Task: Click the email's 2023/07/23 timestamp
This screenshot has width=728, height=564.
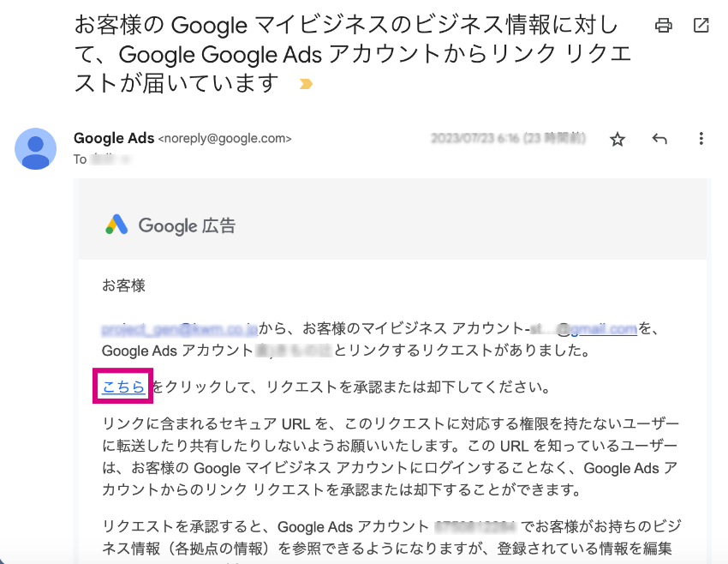Action: click(x=508, y=139)
